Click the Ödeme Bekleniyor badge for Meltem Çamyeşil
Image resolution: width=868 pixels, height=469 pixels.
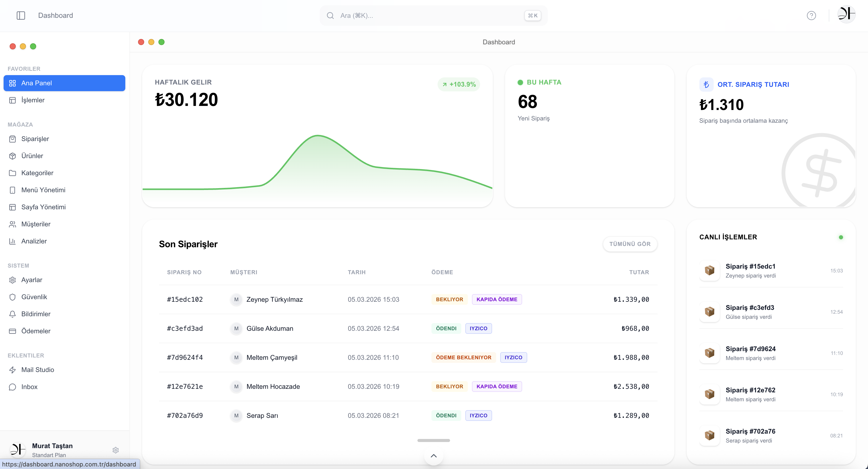[463, 357]
